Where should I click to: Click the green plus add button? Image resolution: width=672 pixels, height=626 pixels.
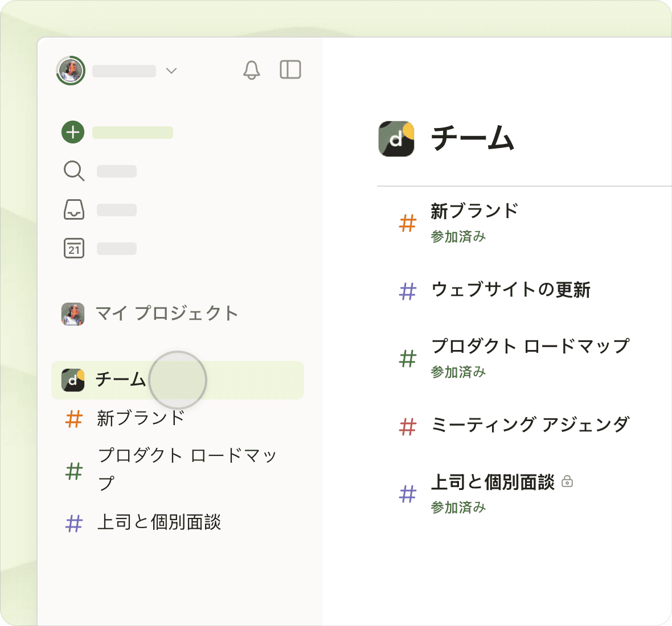pyautogui.click(x=73, y=132)
